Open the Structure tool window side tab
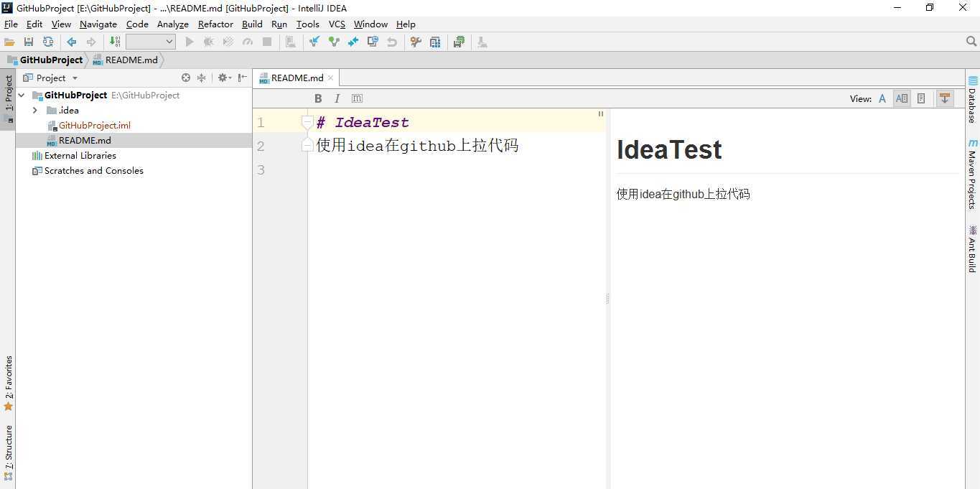The image size is (980, 489). click(9, 452)
